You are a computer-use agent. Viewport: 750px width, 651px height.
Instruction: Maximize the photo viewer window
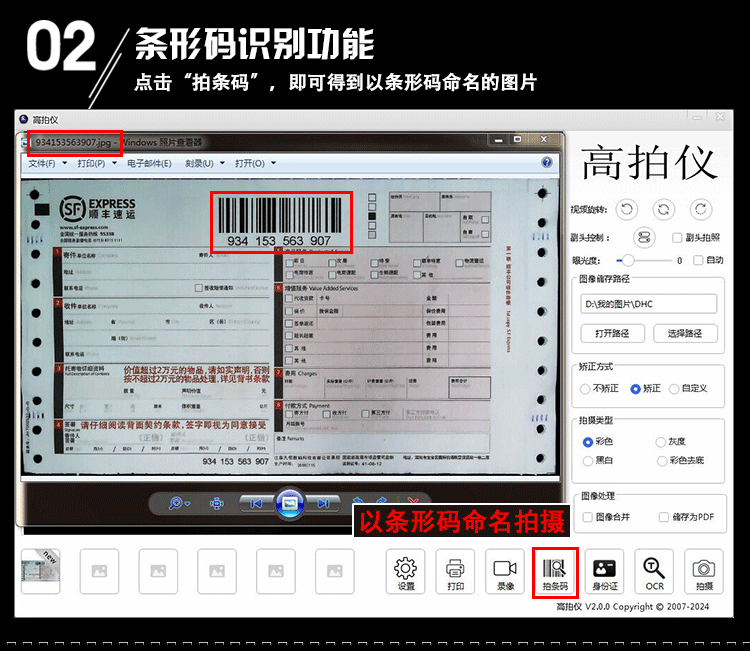tap(517, 139)
